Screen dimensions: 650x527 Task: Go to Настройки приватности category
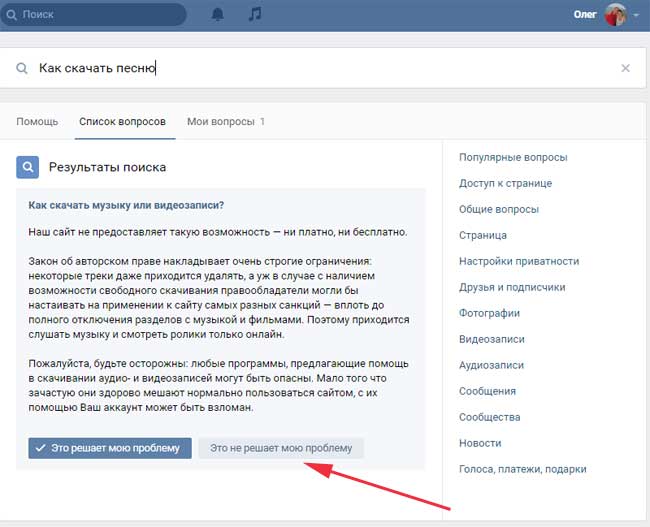coord(518,261)
